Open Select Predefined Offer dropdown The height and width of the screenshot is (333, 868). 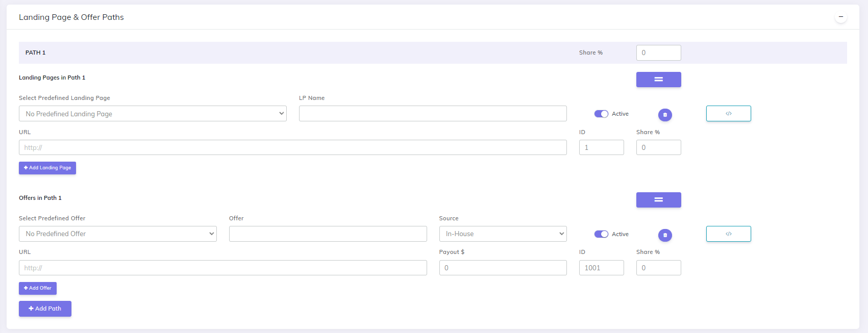coord(117,234)
